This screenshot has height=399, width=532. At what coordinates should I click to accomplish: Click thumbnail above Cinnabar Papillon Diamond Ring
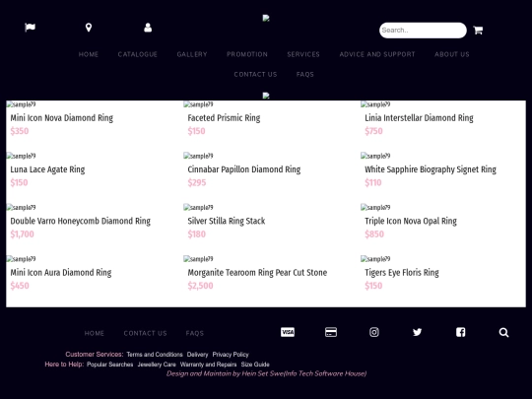pyautogui.click(x=198, y=156)
